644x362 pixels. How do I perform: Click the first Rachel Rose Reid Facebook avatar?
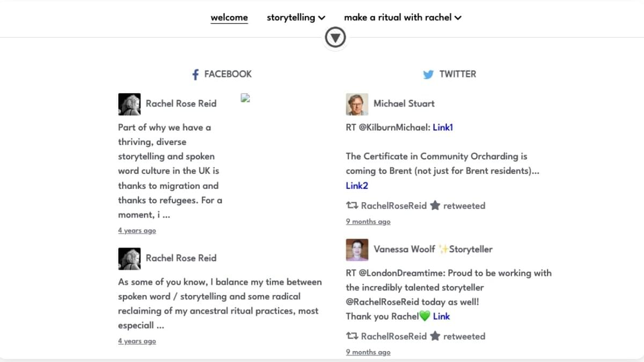129,104
